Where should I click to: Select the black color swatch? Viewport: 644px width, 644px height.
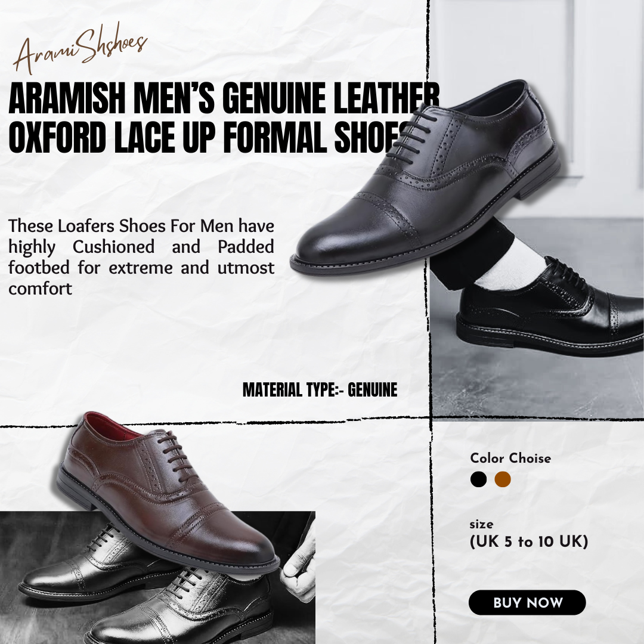(x=478, y=479)
